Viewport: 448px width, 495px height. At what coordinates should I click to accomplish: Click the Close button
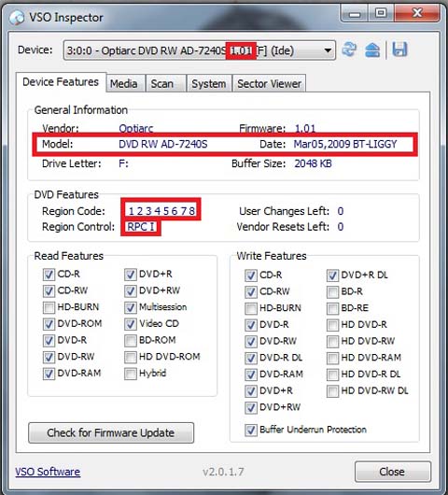(393, 472)
